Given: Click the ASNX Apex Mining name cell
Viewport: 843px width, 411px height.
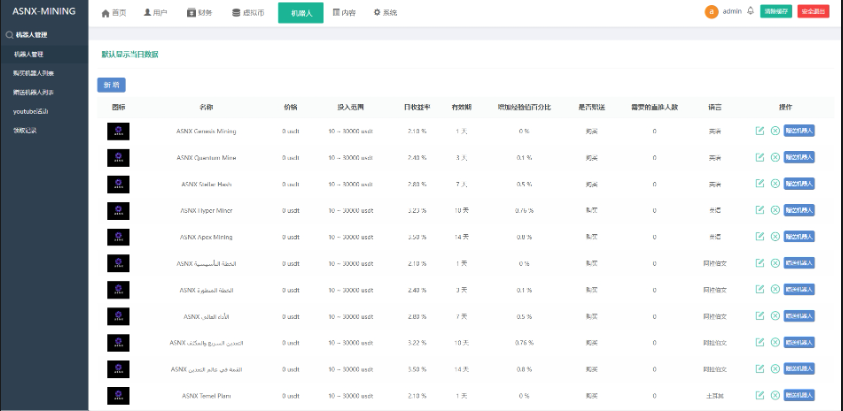Looking at the screenshot, I should [206, 237].
